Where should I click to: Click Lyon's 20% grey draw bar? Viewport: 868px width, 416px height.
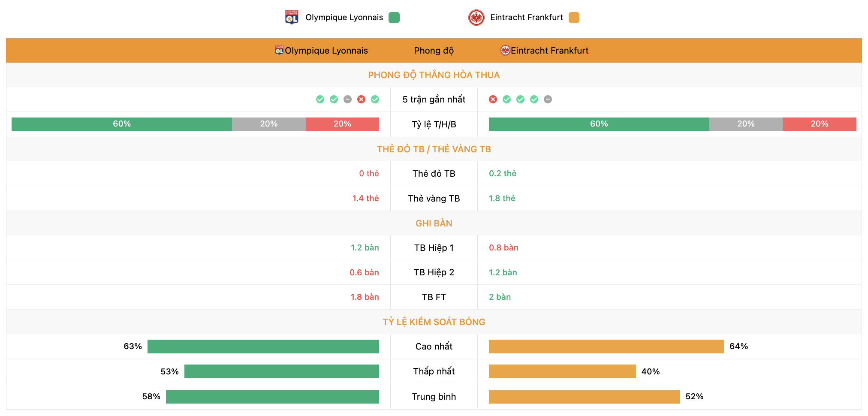269,124
